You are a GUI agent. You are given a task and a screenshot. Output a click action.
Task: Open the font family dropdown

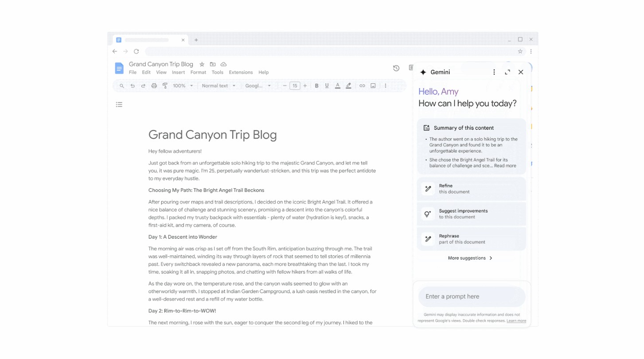tap(258, 86)
